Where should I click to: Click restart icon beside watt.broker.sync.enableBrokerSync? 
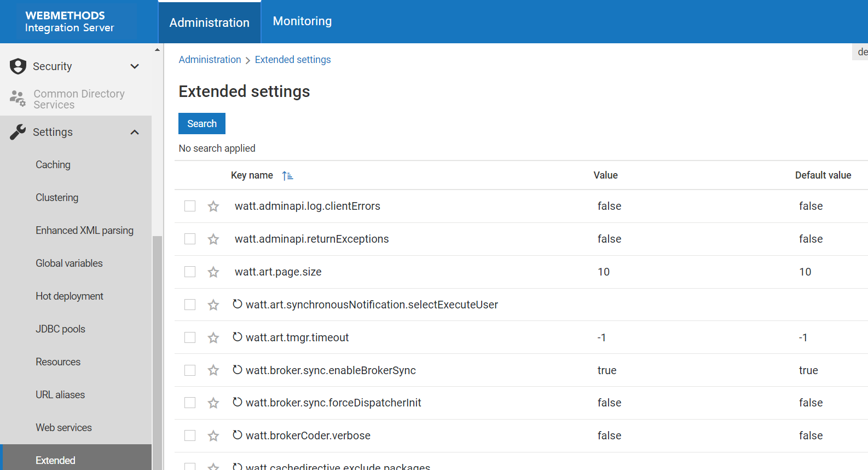click(x=238, y=370)
